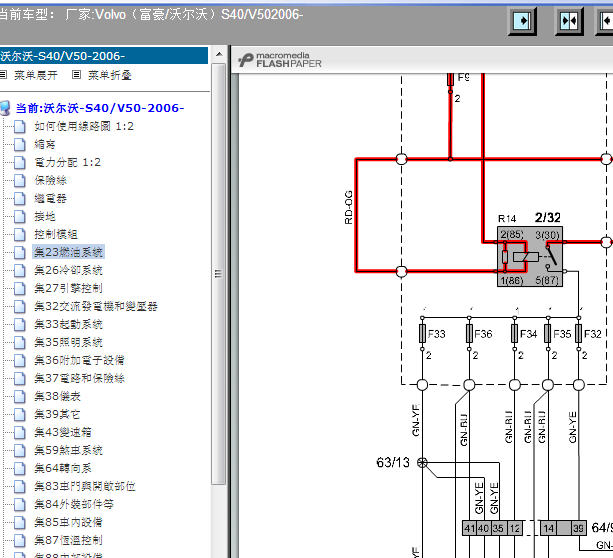Screen dimensions: 613x558
Task: Click the page icon next to 集59煞車系統
Action: click(x=20, y=450)
